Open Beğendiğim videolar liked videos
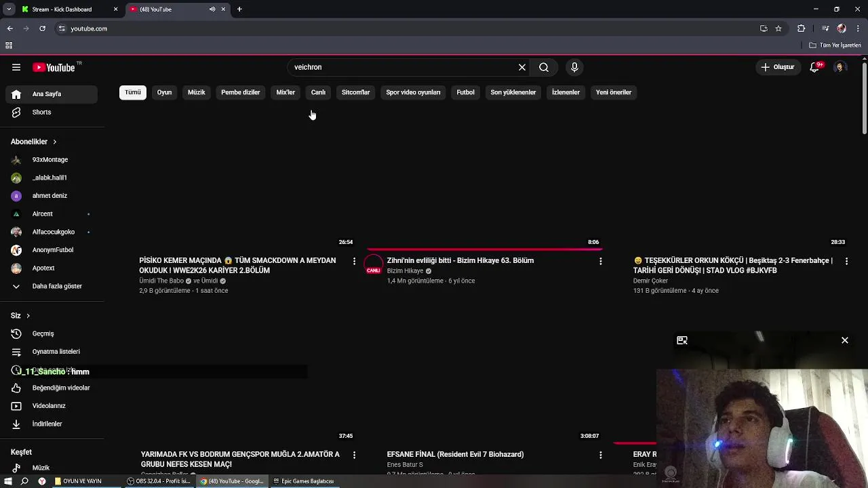Screen dimensions: 868x488 click(x=52, y=388)
